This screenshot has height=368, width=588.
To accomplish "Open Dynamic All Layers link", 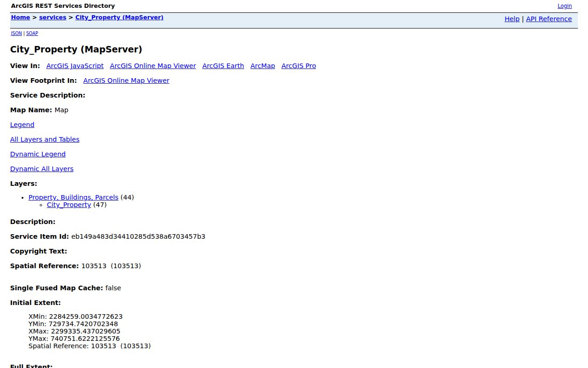I will point(42,169).
